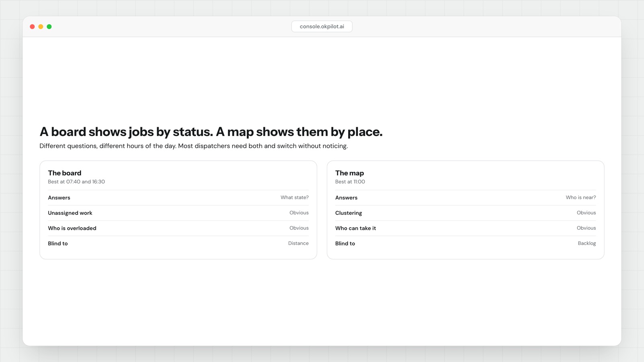Select the 'Who can take it' row label
Viewport: 644px width, 362px height.
(x=355, y=228)
